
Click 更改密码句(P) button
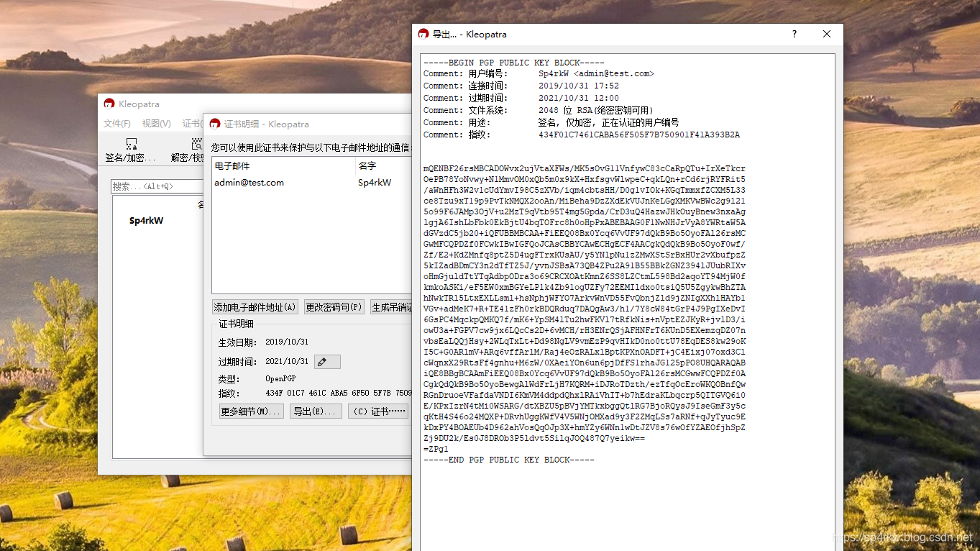click(334, 307)
